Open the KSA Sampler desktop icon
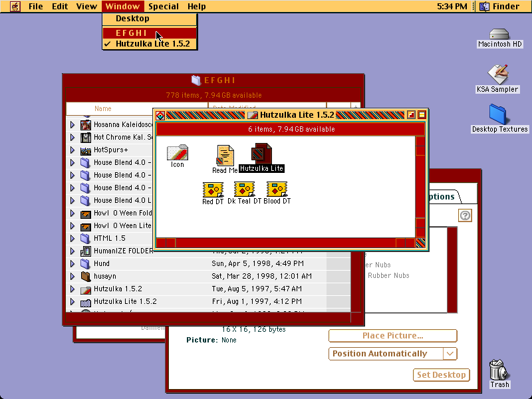 (x=498, y=74)
